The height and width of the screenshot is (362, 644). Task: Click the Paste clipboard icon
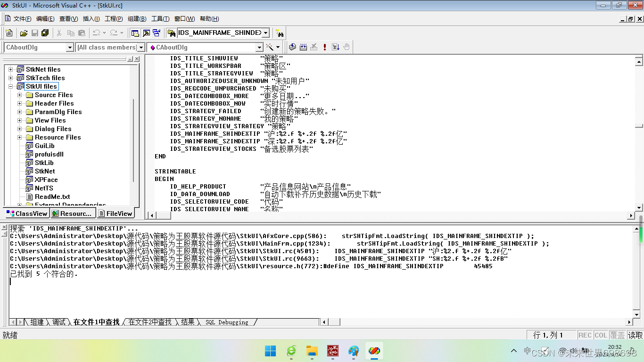click(x=82, y=33)
